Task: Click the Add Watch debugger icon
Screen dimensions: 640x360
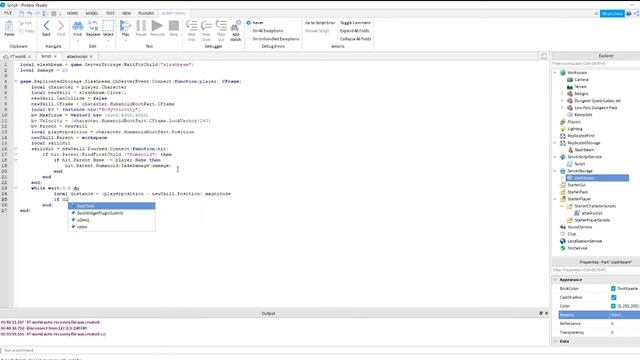Action: (236, 26)
